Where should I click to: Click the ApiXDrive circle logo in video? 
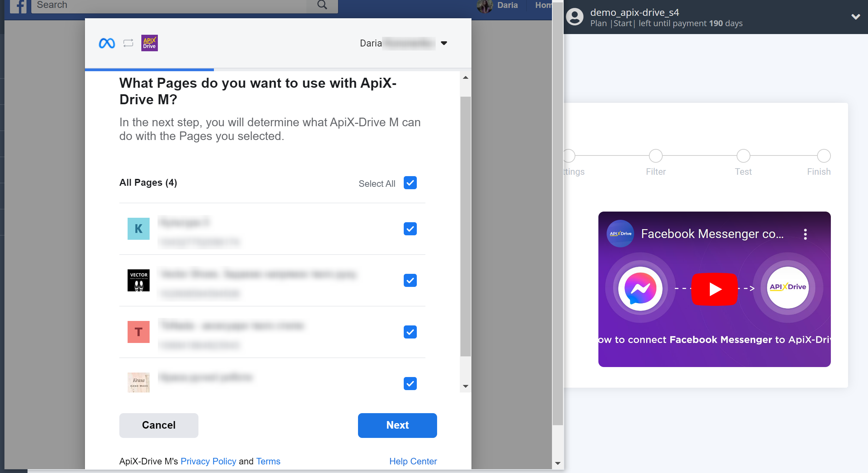coord(788,287)
